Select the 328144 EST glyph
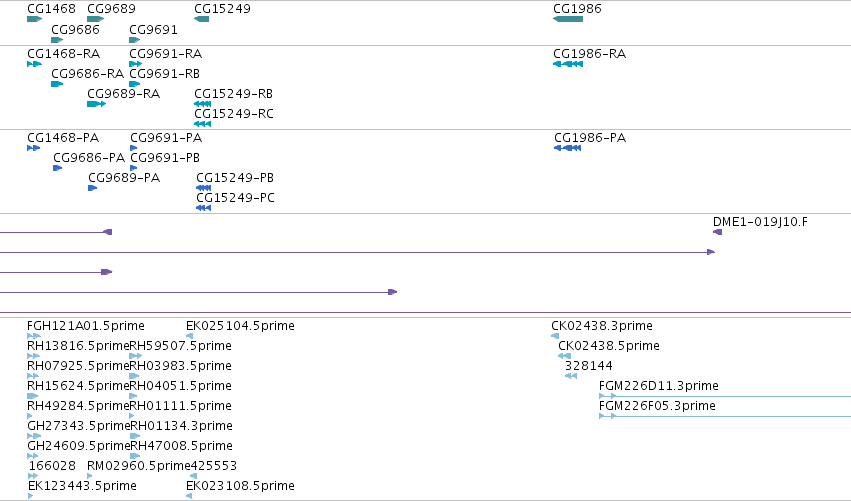This screenshot has width=851, height=501. 571,376
